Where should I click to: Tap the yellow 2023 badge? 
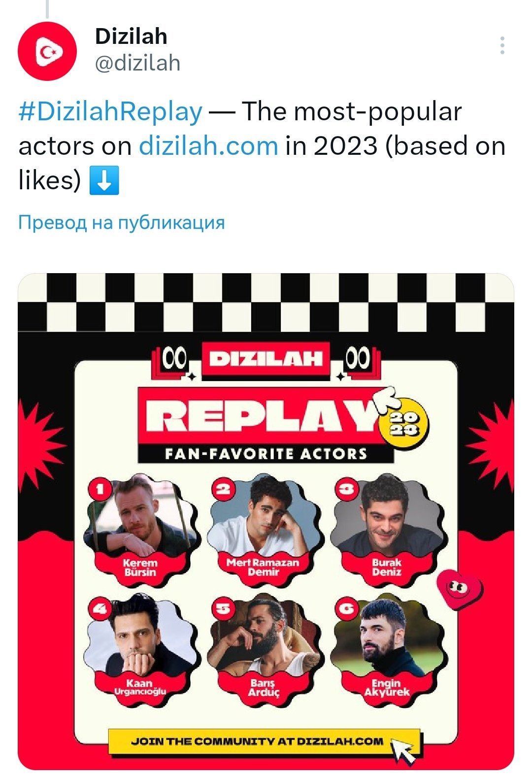pos(404,424)
